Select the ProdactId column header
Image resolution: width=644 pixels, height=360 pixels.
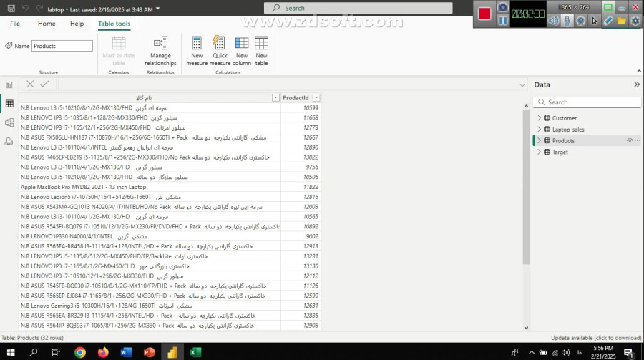point(296,98)
